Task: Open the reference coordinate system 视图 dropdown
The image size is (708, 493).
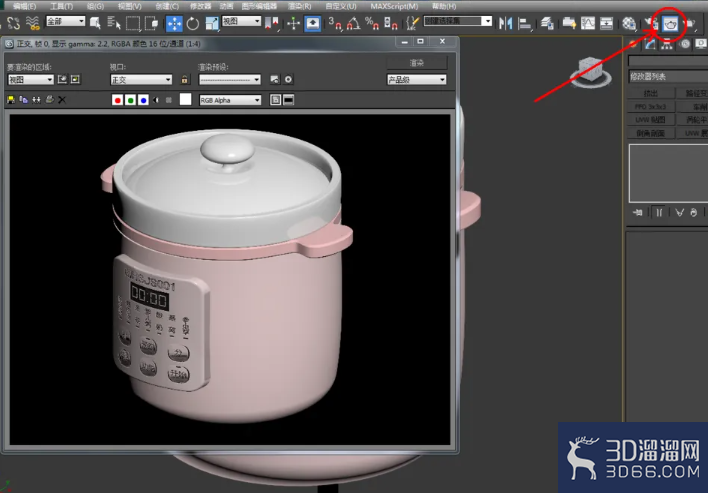Action: [x=242, y=21]
